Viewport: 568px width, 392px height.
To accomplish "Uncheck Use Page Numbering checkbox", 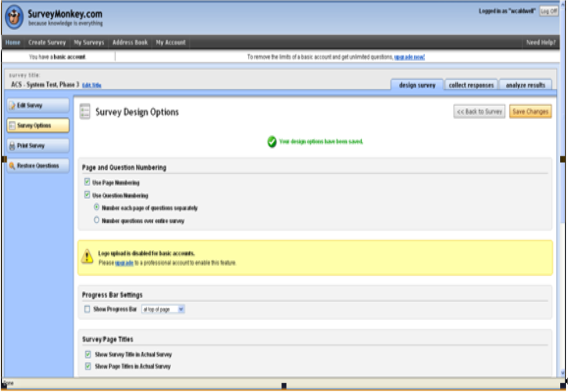I will [x=88, y=182].
